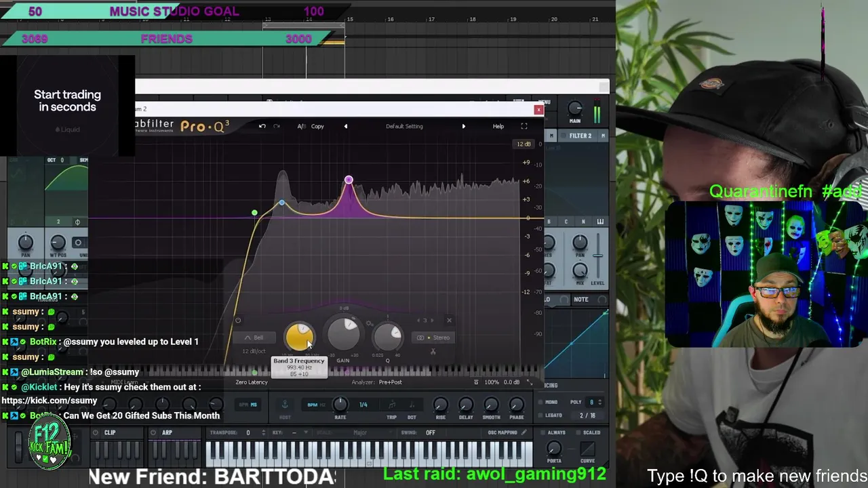Delete the band with X icon

(x=449, y=321)
